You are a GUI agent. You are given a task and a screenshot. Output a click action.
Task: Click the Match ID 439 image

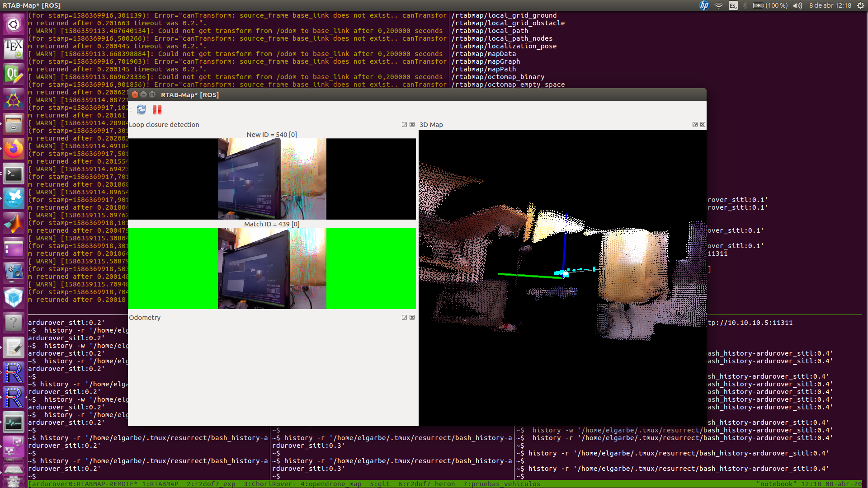(x=272, y=268)
